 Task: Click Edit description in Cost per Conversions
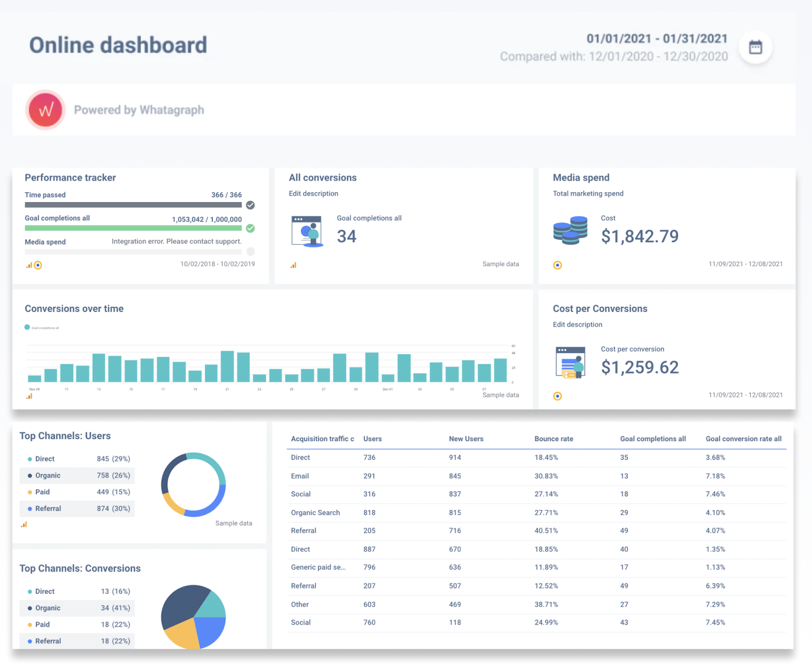(x=577, y=324)
